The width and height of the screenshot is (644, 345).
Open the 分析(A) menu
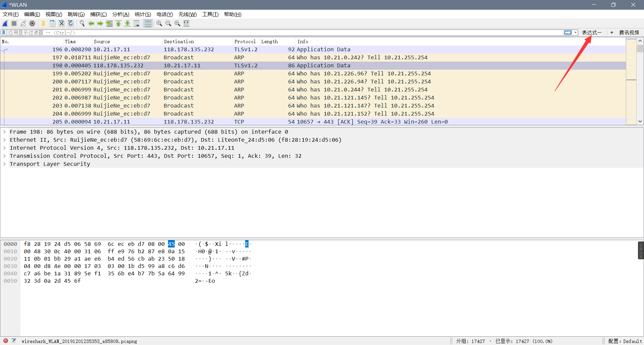click(121, 14)
